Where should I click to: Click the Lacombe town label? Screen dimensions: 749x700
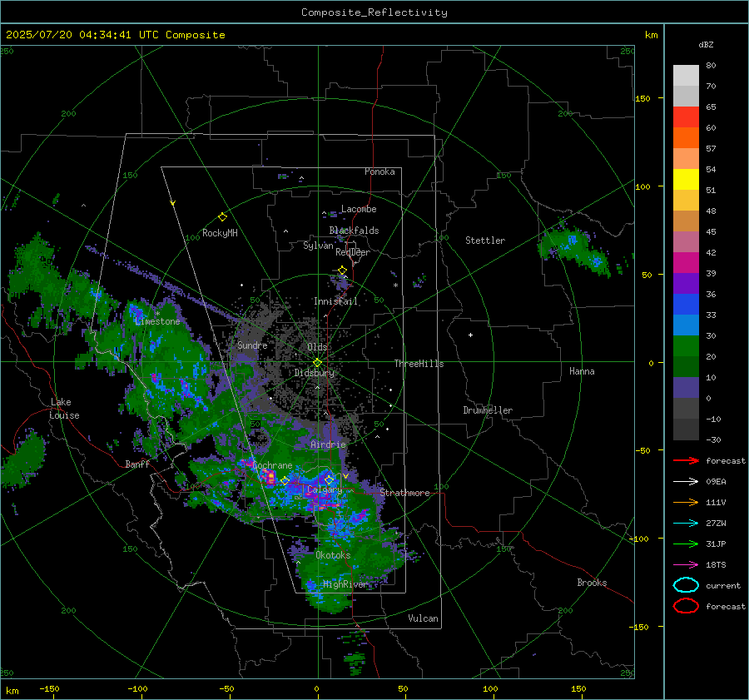[359, 209]
